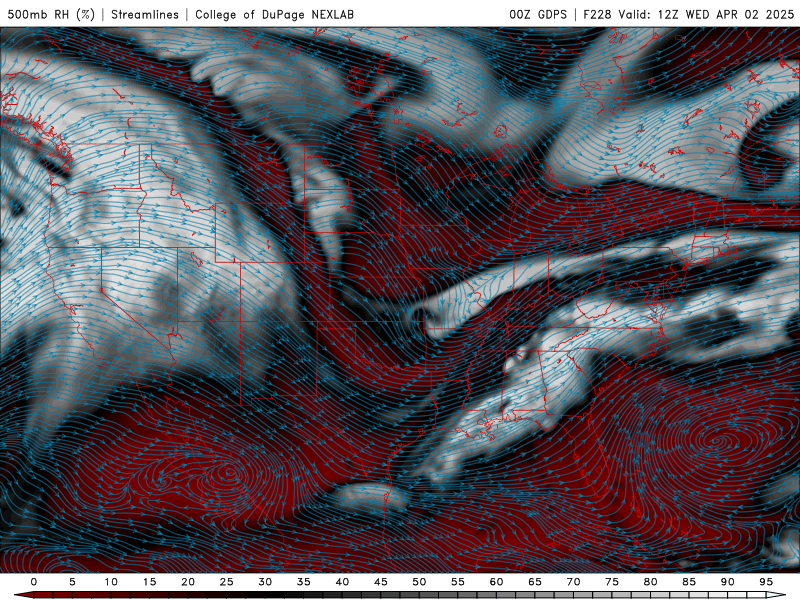The width and height of the screenshot is (800, 600).
Task: Select the "Streamlines" label in header
Action: [145, 14]
